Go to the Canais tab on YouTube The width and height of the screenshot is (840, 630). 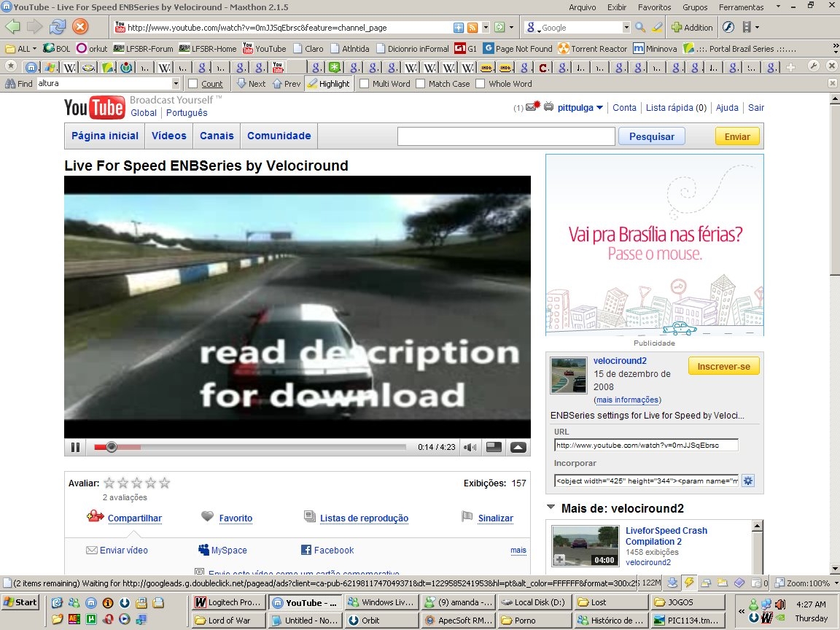point(217,136)
